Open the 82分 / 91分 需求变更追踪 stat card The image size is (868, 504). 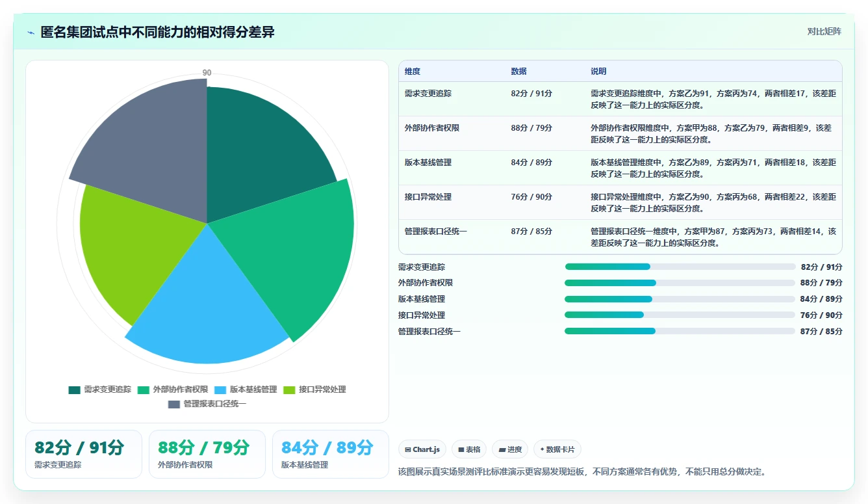point(84,454)
